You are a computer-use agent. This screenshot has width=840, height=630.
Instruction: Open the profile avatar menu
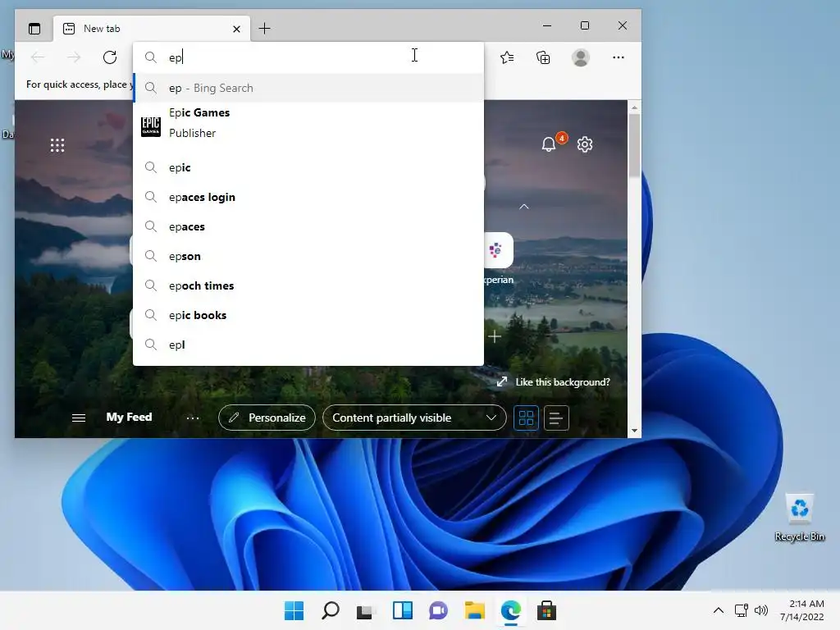pyautogui.click(x=581, y=57)
